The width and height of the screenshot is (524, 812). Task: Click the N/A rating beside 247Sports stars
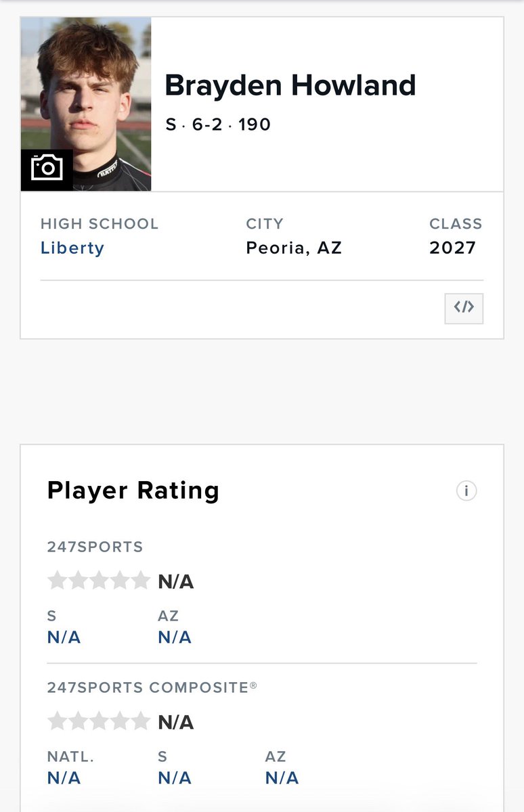coord(176,582)
